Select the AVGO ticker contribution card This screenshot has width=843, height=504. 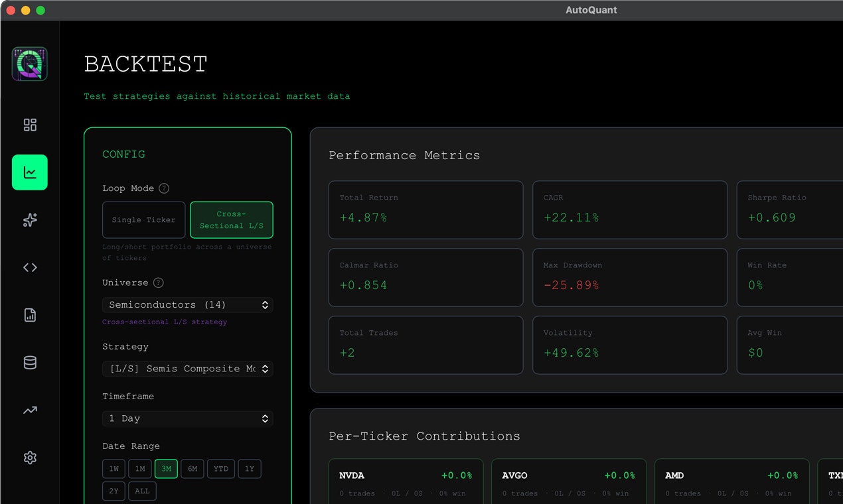(x=569, y=481)
